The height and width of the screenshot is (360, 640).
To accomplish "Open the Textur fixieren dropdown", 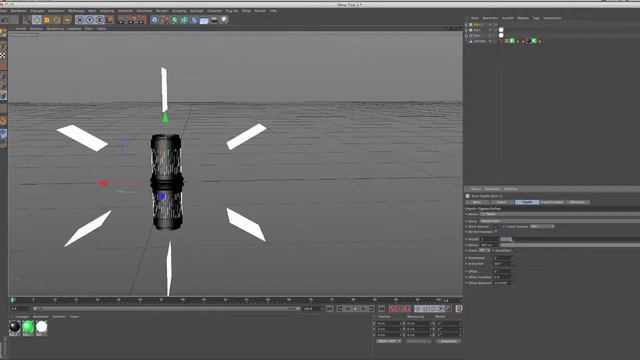I will (542, 226).
